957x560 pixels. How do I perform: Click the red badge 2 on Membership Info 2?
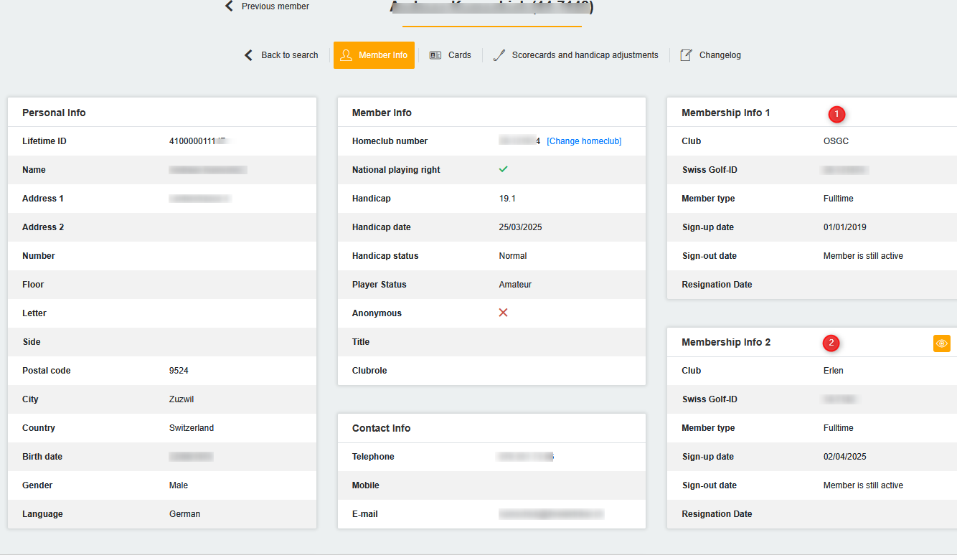tap(831, 343)
